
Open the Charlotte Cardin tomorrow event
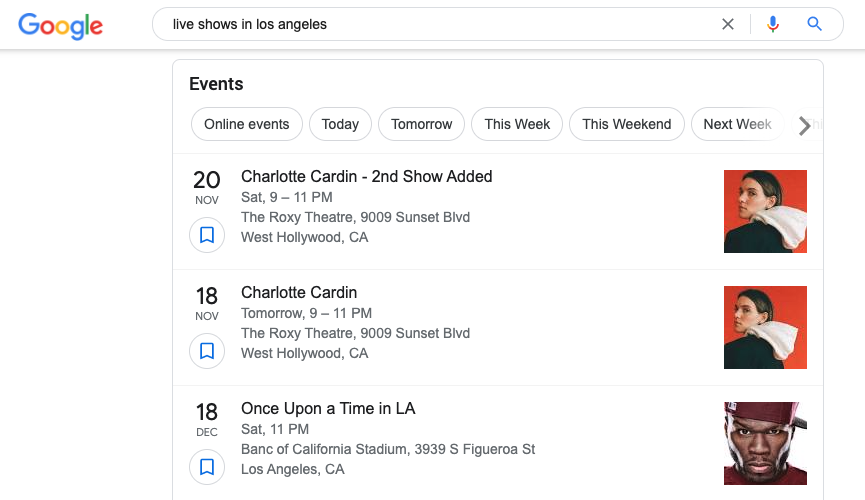(299, 293)
